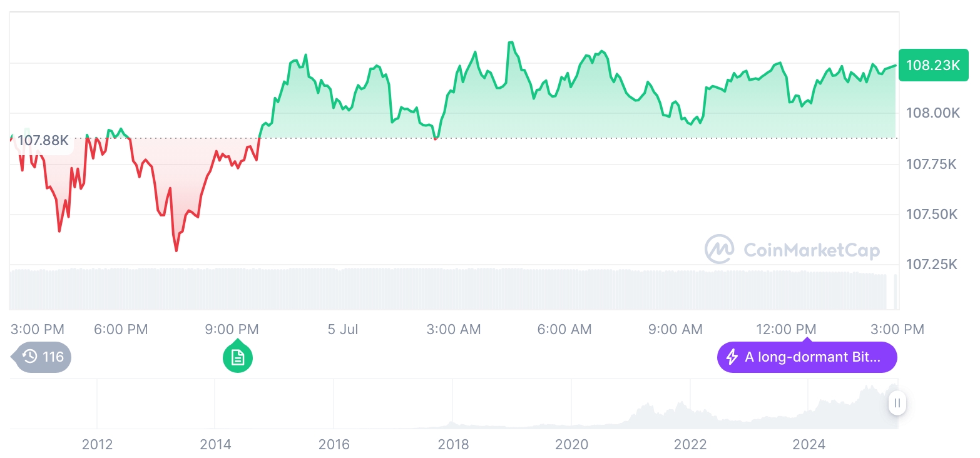980x458 pixels.
Task: Click 2022 on the overview timeline
Action: pyautogui.click(x=690, y=445)
